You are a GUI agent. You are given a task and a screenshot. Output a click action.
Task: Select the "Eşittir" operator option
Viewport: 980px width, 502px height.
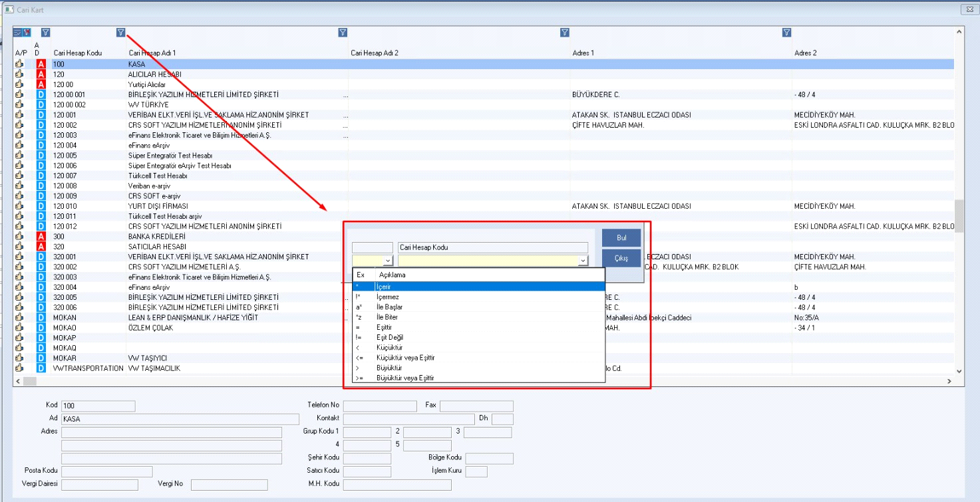click(x=384, y=327)
